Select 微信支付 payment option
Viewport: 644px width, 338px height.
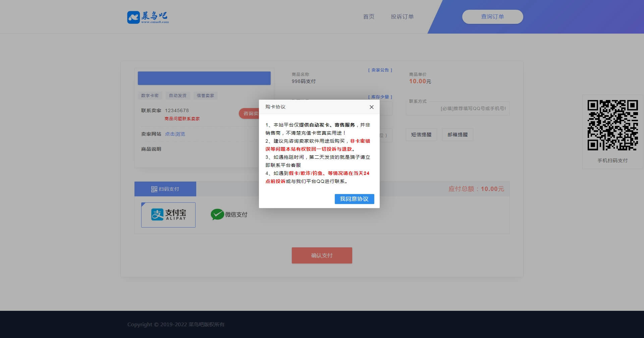click(x=229, y=214)
